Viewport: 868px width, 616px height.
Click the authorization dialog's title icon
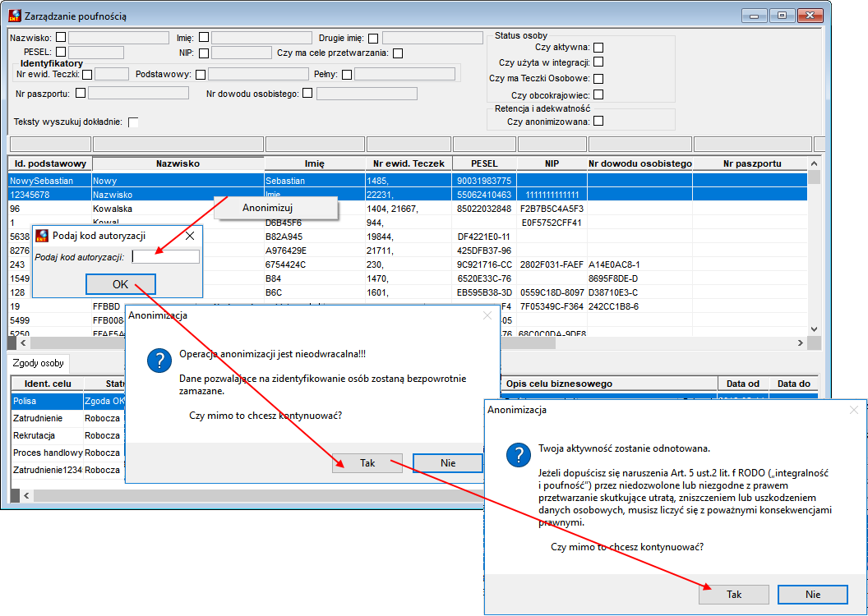point(42,236)
